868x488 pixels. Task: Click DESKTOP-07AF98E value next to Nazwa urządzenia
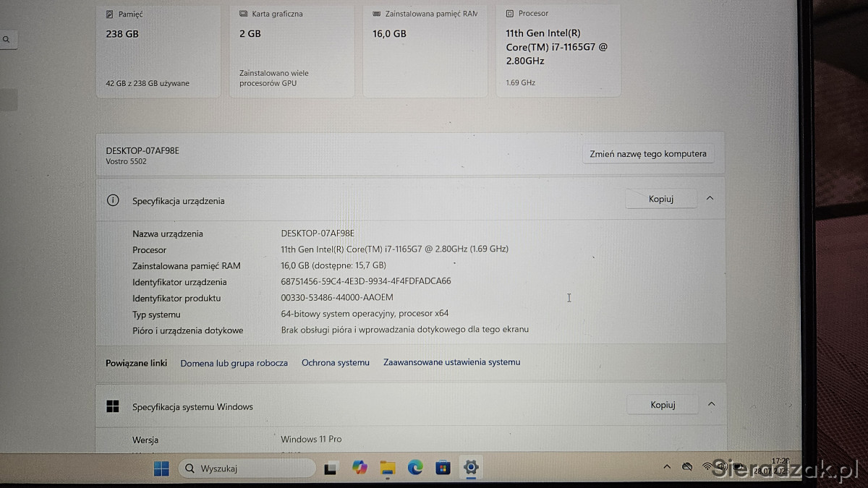click(x=318, y=233)
